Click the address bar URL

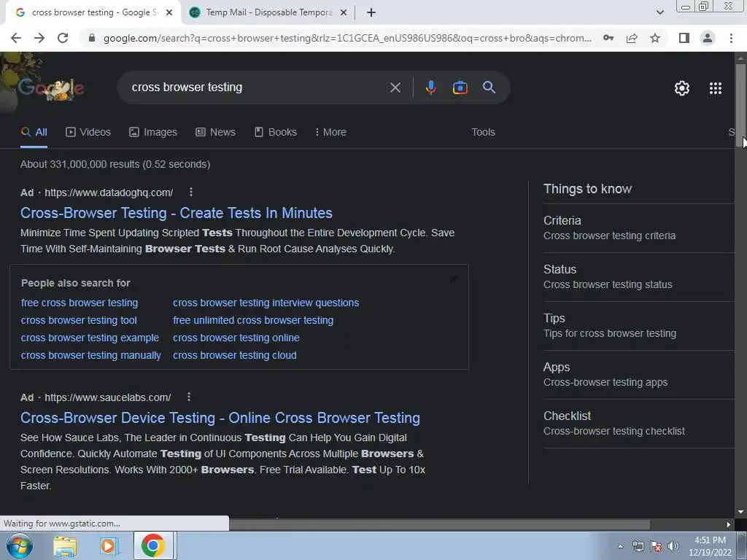point(347,38)
